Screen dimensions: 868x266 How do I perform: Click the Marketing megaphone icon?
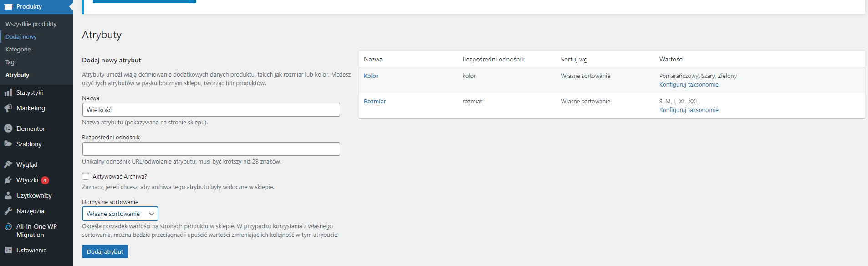pyautogui.click(x=8, y=108)
